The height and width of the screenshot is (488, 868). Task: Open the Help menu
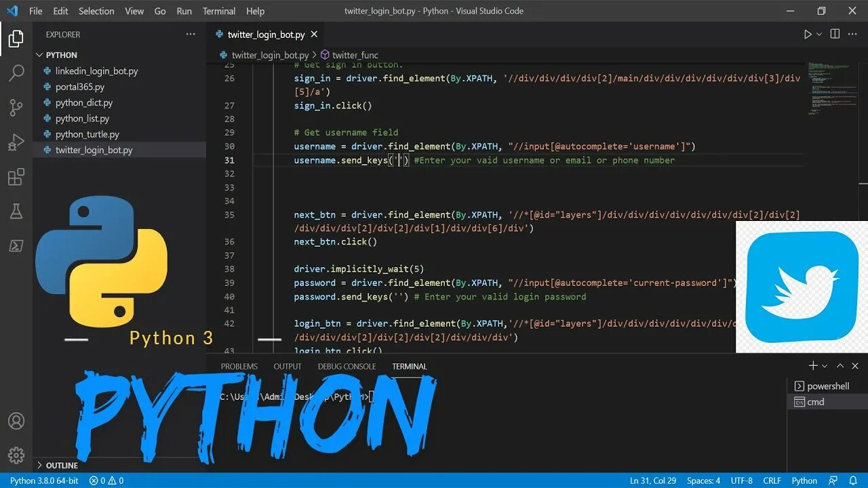click(x=256, y=11)
